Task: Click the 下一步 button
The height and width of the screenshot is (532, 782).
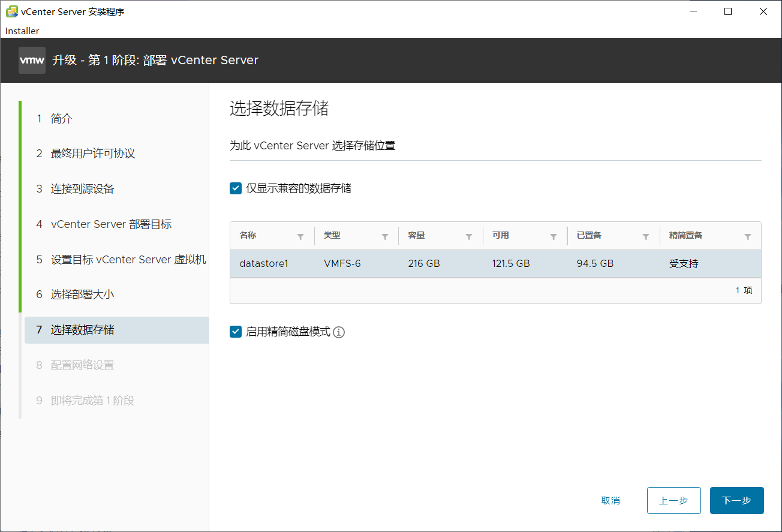Action: click(736, 500)
